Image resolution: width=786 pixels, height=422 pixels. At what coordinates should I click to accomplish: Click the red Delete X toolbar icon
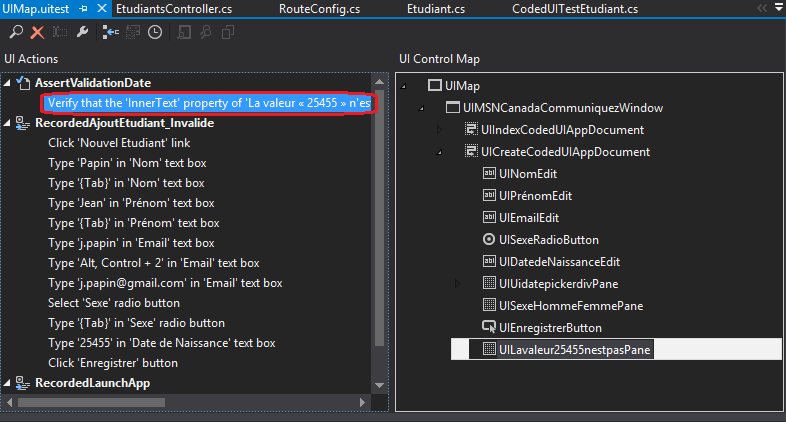[x=37, y=33]
